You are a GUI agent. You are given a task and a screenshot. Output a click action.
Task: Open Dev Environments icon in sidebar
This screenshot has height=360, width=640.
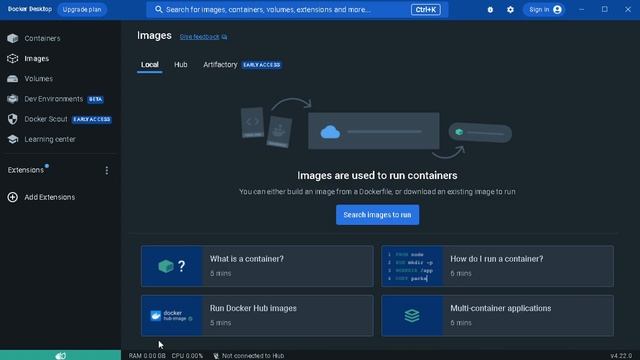[13, 99]
